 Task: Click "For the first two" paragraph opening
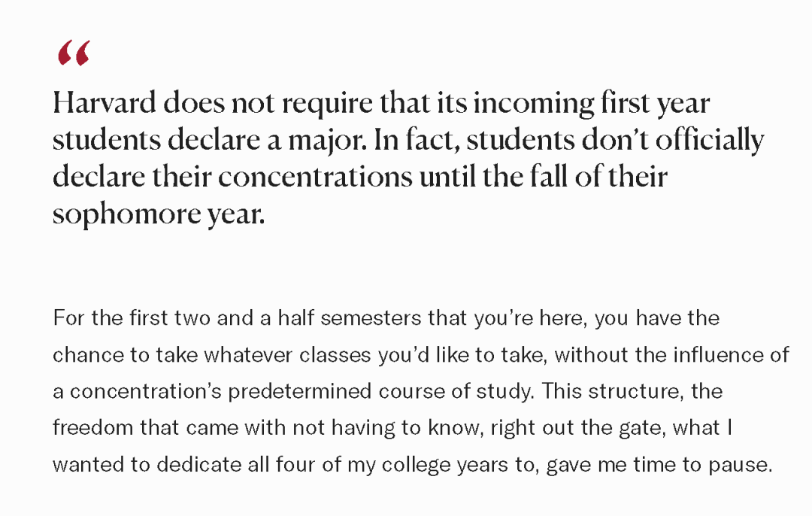[x=122, y=318]
